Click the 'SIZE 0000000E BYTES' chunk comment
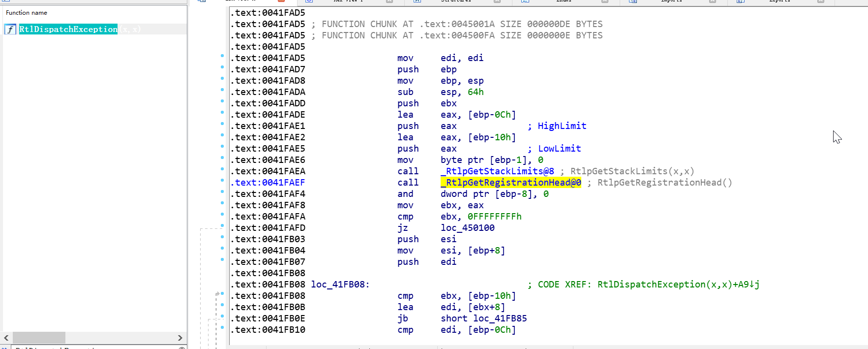 tap(551, 35)
